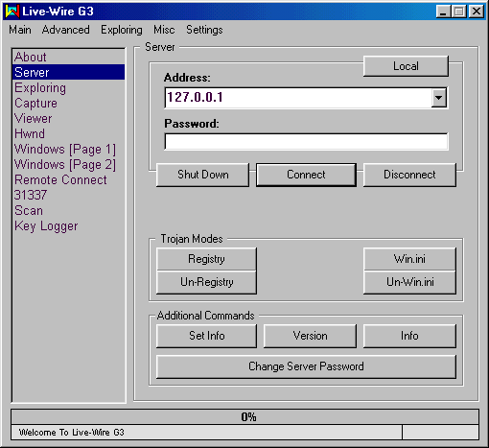This screenshot has width=489, height=448.
Task: Expand the Address dropdown arrow
Action: click(438, 98)
